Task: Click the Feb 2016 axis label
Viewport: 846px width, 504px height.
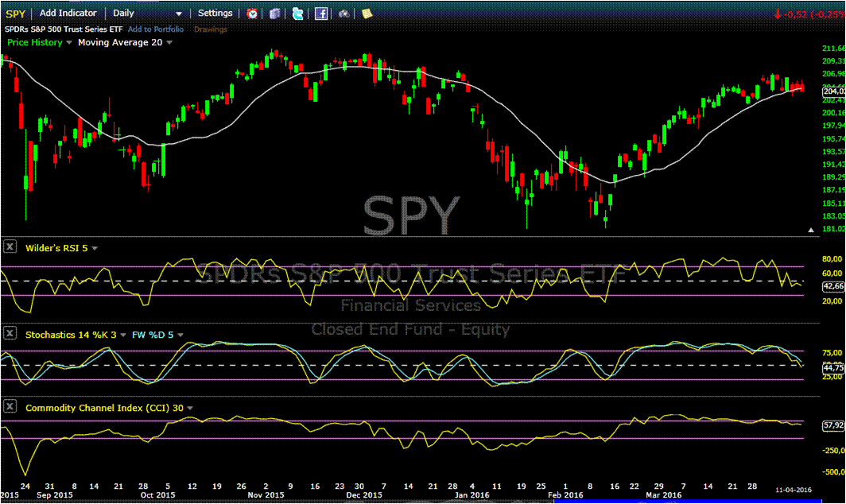Action: click(565, 494)
